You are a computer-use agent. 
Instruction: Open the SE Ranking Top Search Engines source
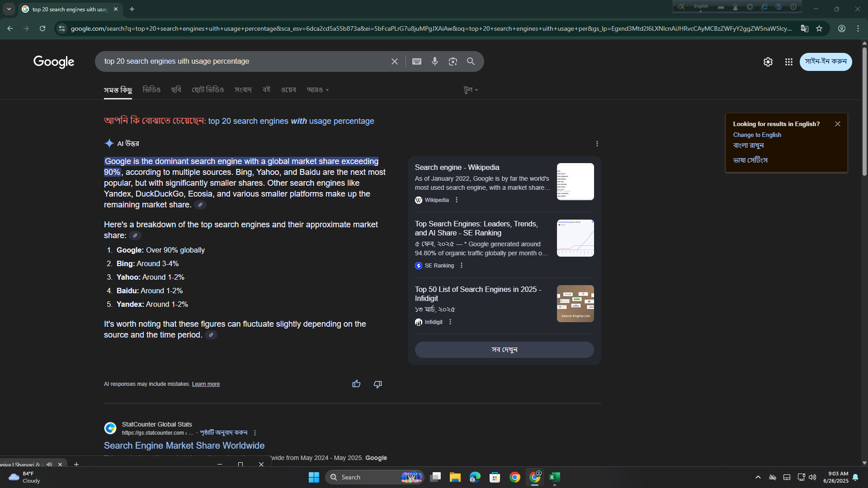coord(476,228)
